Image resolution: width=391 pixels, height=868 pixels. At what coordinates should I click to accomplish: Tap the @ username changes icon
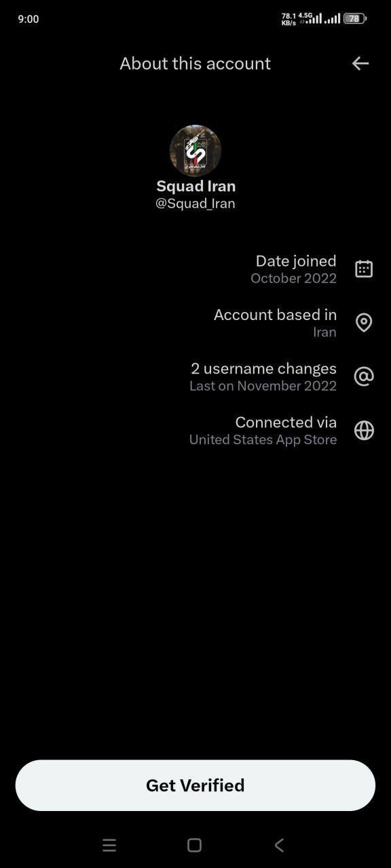[364, 376]
